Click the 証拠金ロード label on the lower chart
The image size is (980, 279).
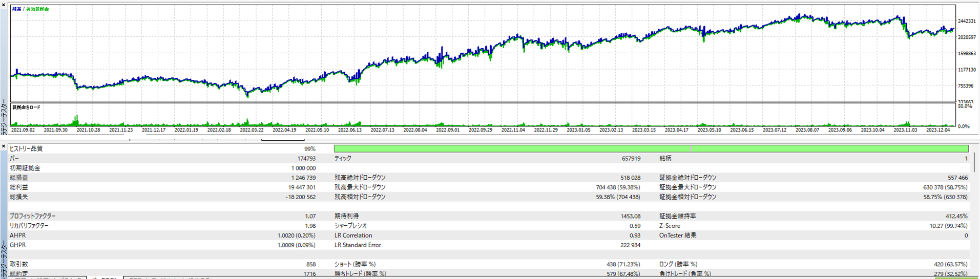(x=26, y=108)
